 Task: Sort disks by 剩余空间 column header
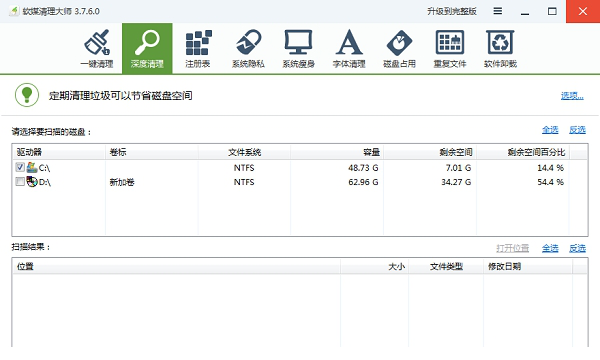point(430,152)
